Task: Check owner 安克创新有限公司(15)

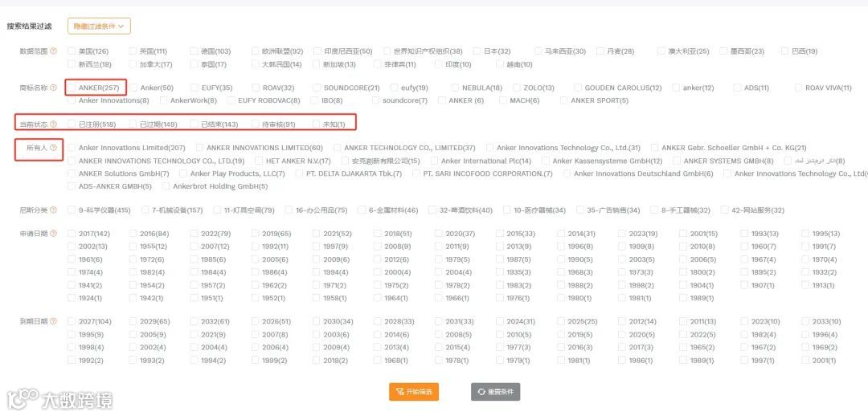Action: [345, 161]
